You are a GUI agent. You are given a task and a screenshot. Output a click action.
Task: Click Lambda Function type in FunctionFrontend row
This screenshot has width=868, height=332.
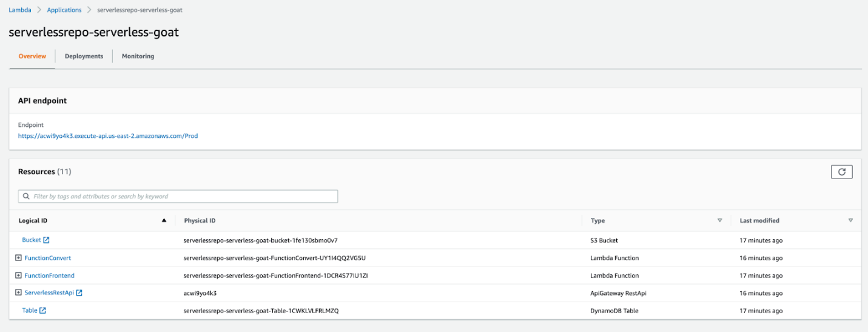pyautogui.click(x=614, y=276)
